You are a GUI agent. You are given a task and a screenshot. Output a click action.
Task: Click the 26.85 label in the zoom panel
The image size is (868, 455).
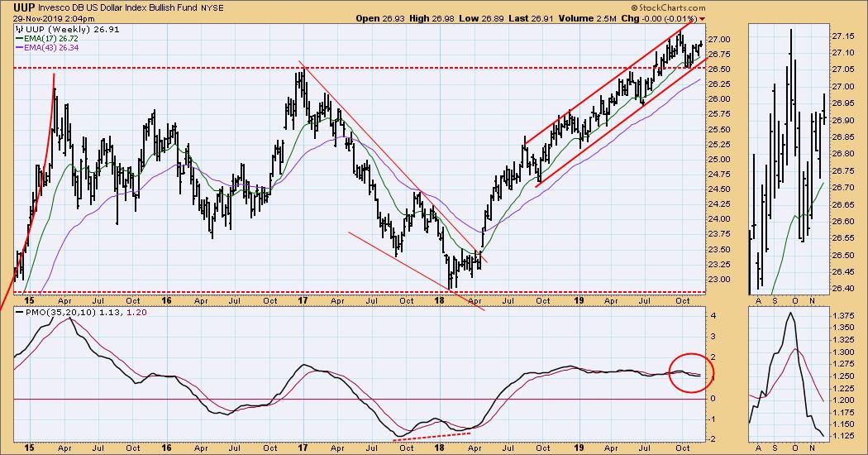point(842,136)
